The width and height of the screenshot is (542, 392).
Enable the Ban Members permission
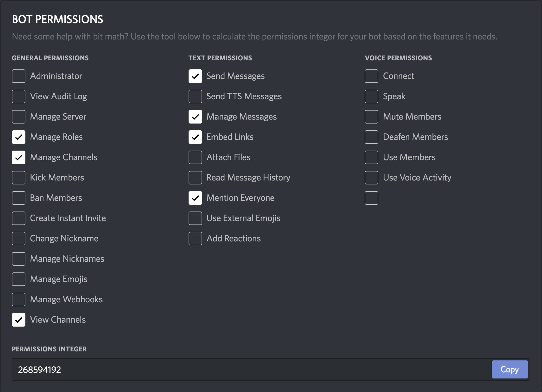click(19, 198)
